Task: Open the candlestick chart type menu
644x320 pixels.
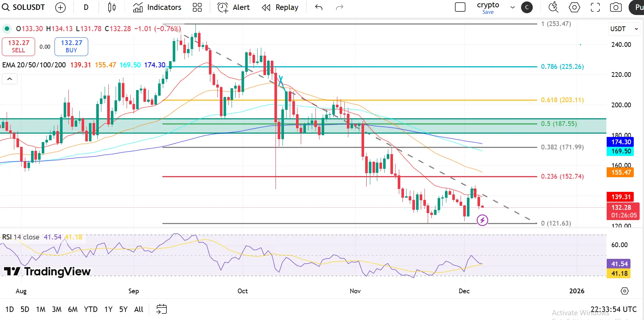Action: point(112,7)
